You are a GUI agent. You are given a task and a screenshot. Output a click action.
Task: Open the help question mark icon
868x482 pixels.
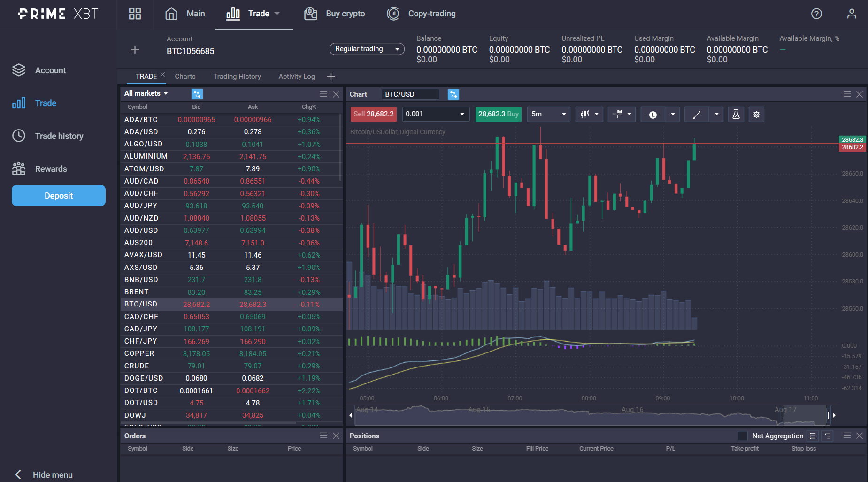(x=816, y=14)
